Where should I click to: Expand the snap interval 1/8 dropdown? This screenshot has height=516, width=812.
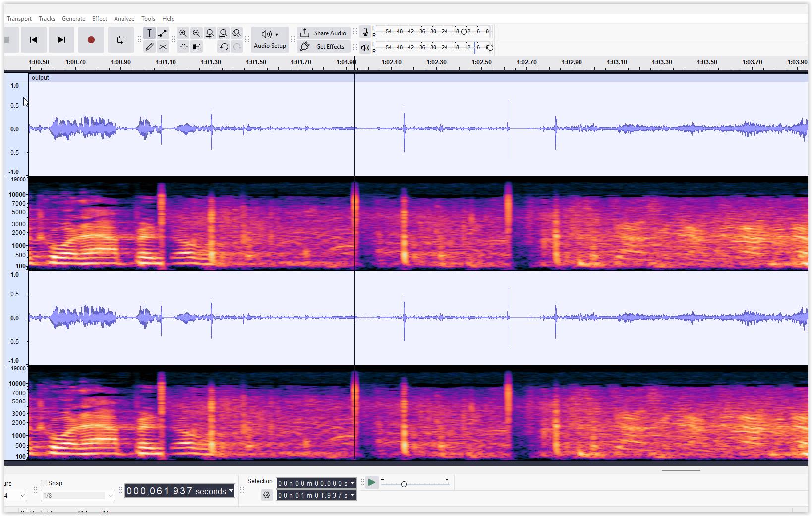(x=110, y=496)
